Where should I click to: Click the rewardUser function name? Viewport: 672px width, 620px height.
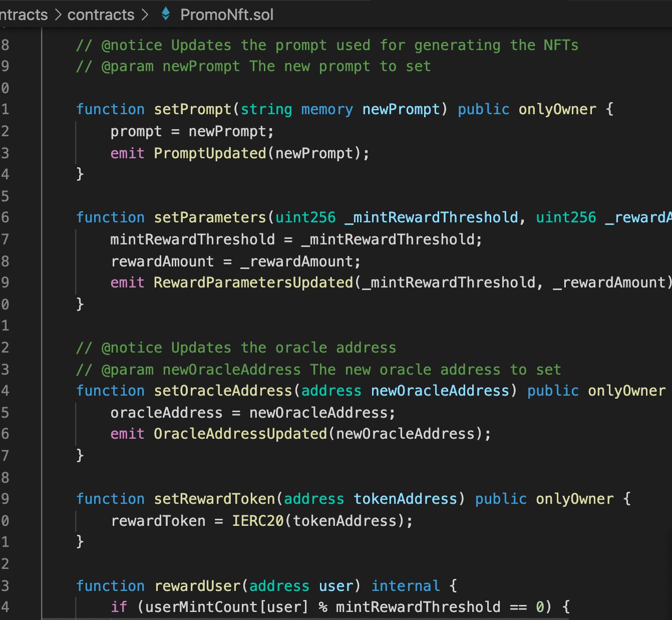tap(198, 586)
